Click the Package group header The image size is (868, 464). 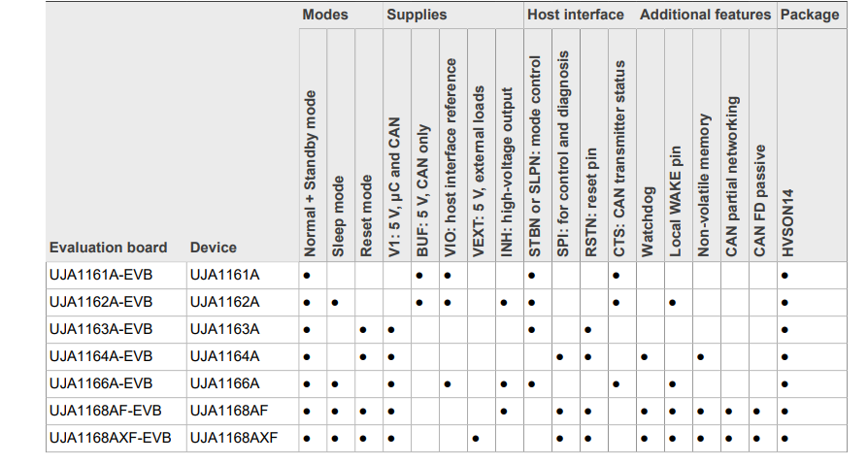click(x=810, y=15)
